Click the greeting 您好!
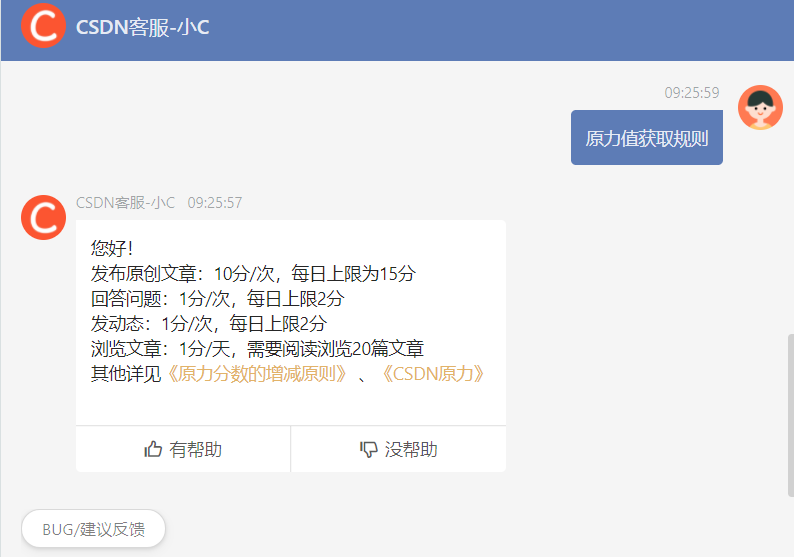794x557 pixels. coord(112,249)
